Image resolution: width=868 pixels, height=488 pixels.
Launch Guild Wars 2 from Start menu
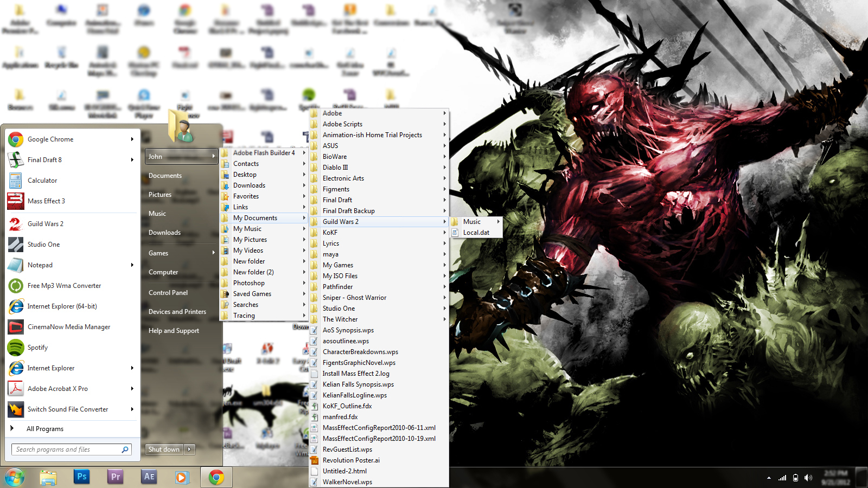(45, 224)
